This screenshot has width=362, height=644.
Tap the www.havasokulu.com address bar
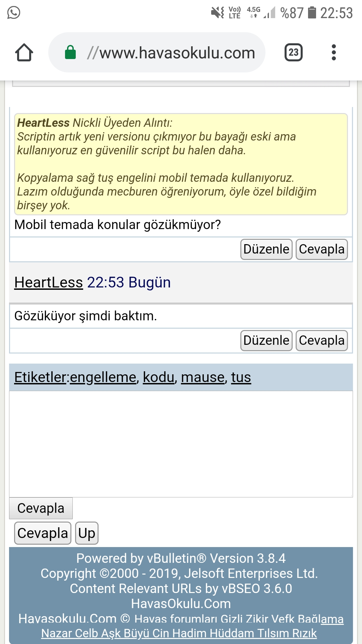tap(157, 52)
